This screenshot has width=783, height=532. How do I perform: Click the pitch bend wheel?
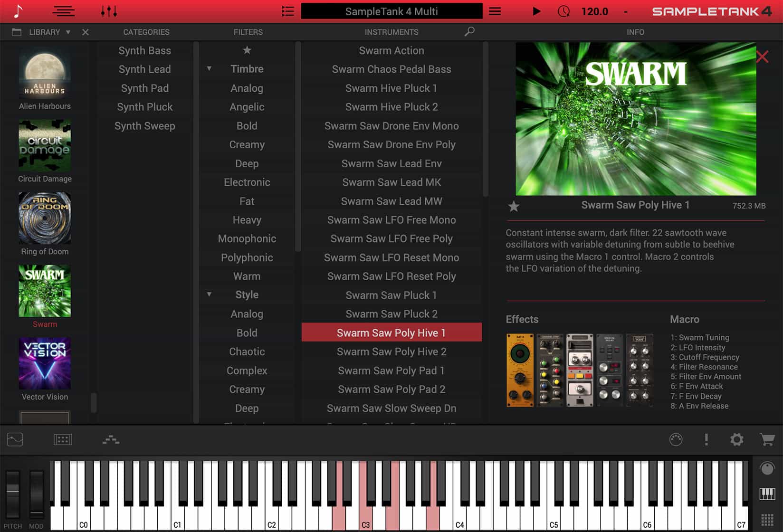pyautogui.click(x=13, y=494)
